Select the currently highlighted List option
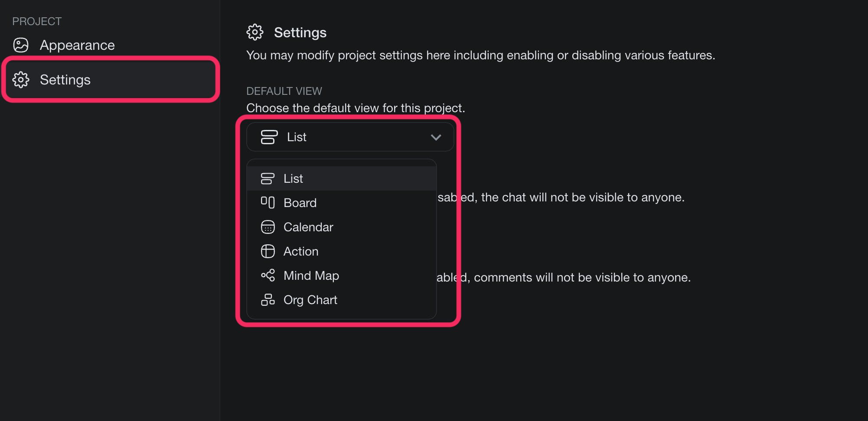 click(293, 178)
